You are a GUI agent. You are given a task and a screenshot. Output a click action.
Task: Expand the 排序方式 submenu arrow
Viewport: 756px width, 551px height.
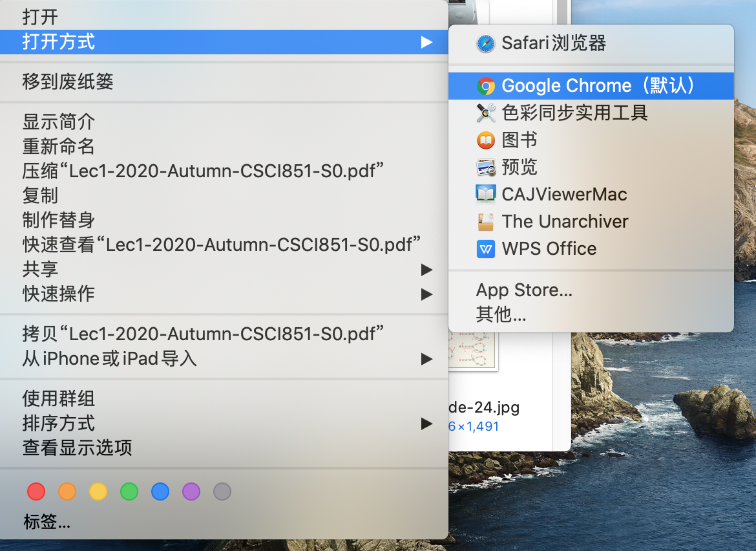click(x=426, y=424)
